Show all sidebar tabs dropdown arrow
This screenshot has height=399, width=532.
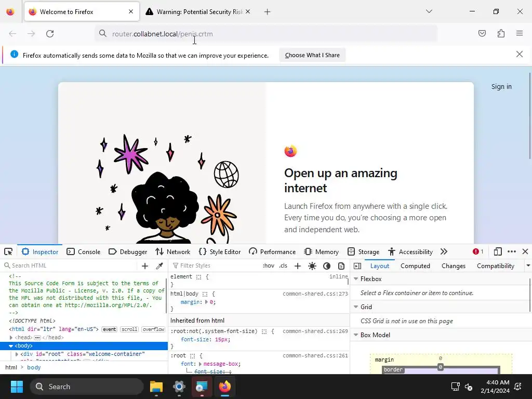click(x=528, y=265)
